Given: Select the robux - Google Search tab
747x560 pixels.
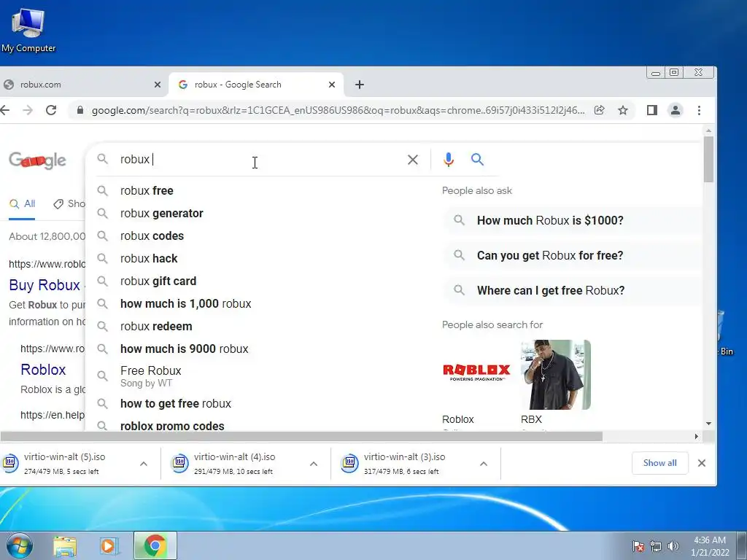Looking at the screenshot, I should click(x=256, y=85).
